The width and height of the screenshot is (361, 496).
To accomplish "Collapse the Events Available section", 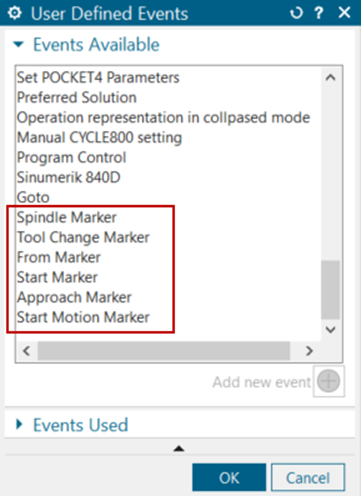I will 18,44.
